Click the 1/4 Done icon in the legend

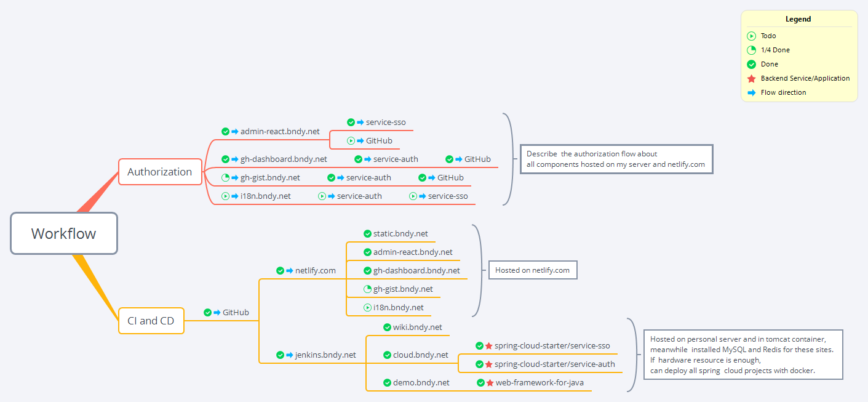751,50
